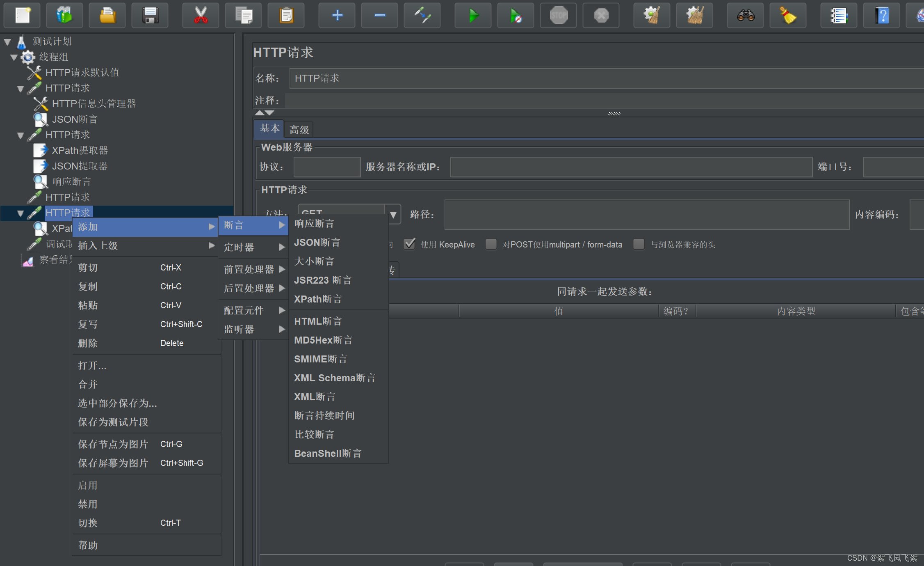Click the scissors Cut toolbar icon
924x566 pixels.
coord(201,16)
